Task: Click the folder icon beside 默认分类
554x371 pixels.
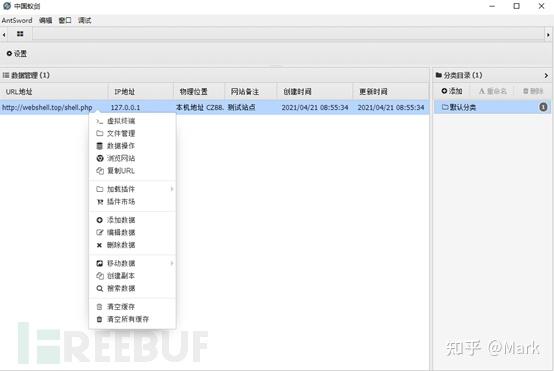Action: pyautogui.click(x=445, y=107)
